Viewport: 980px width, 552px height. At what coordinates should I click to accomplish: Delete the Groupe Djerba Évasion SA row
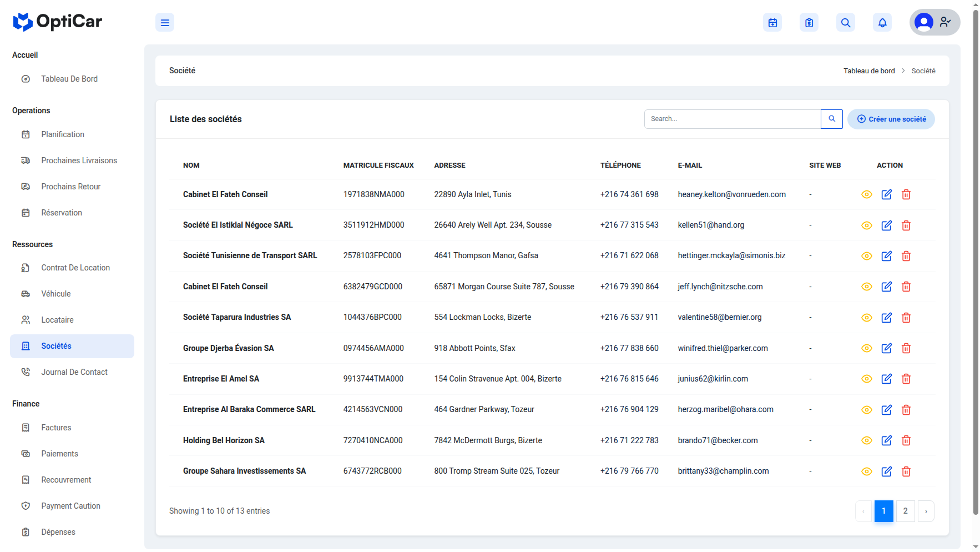(906, 348)
